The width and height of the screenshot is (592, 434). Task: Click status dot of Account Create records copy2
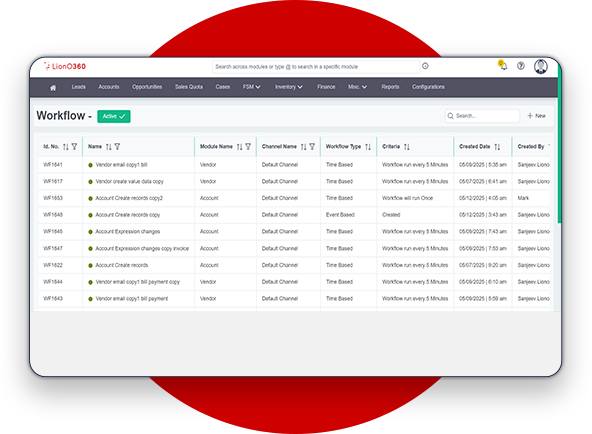(x=90, y=199)
